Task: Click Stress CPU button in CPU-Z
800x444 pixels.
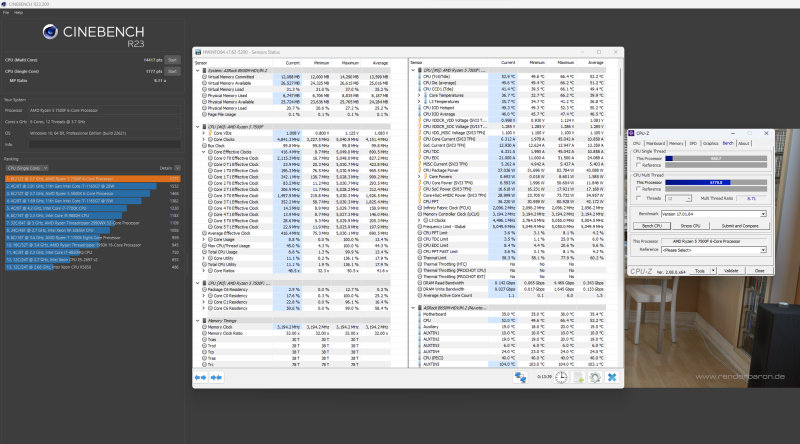Action: point(690,226)
